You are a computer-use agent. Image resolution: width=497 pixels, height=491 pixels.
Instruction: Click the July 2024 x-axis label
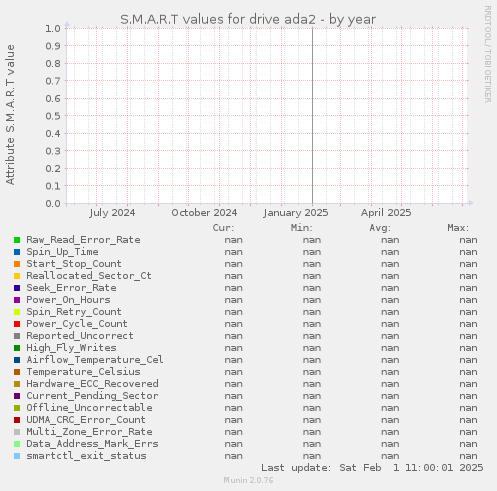(112, 213)
